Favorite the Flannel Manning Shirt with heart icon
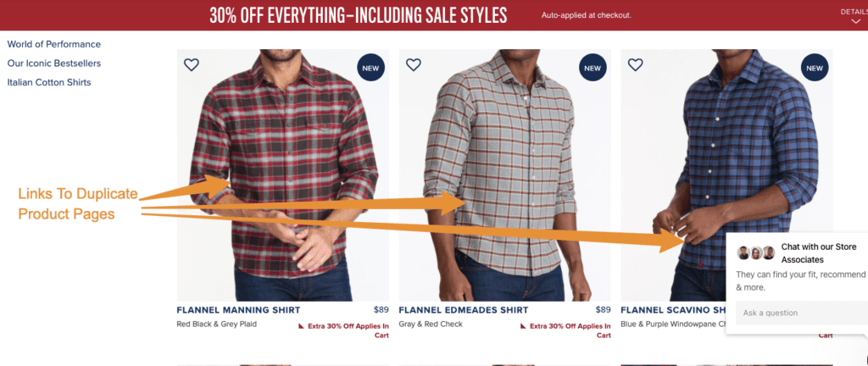 191,64
